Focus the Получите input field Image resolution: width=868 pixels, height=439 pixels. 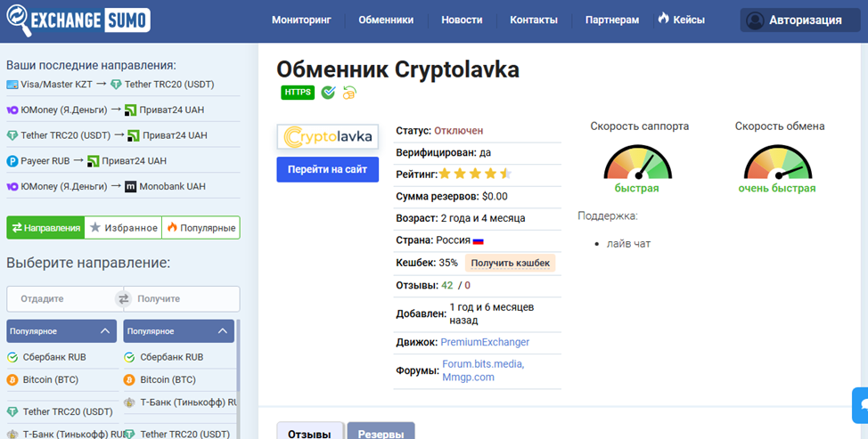point(184,298)
